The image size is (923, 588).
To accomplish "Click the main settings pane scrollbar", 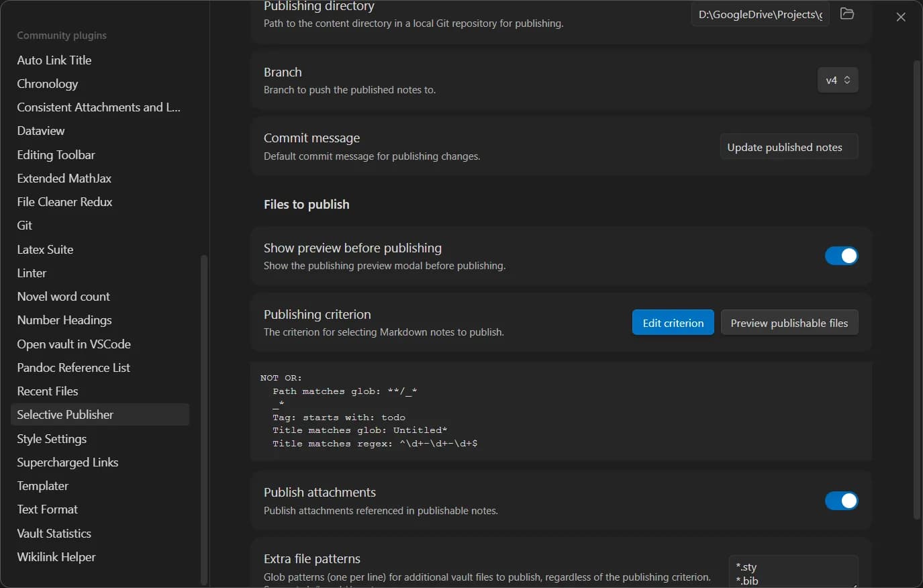I will [917, 289].
